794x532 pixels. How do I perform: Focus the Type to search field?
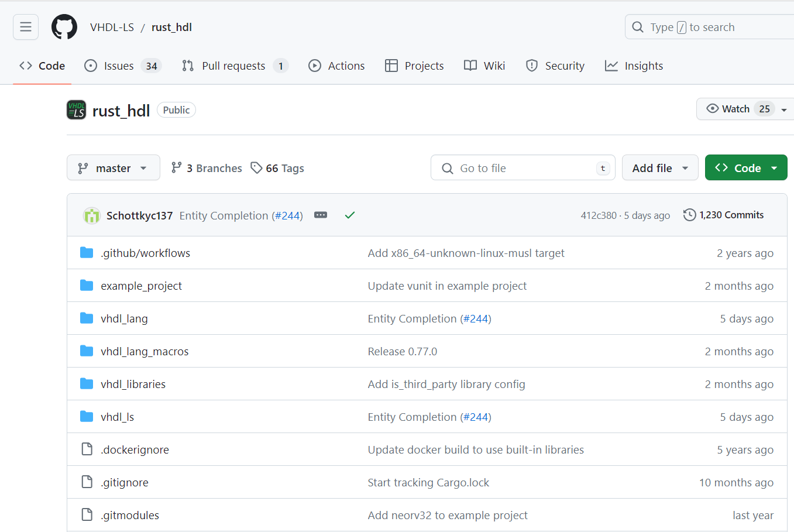709,27
